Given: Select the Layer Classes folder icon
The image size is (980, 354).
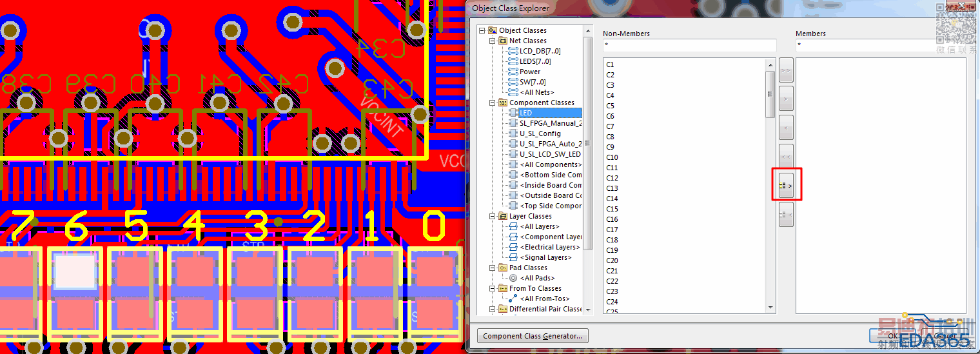Looking at the screenshot, I should pyautogui.click(x=503, y=216).
